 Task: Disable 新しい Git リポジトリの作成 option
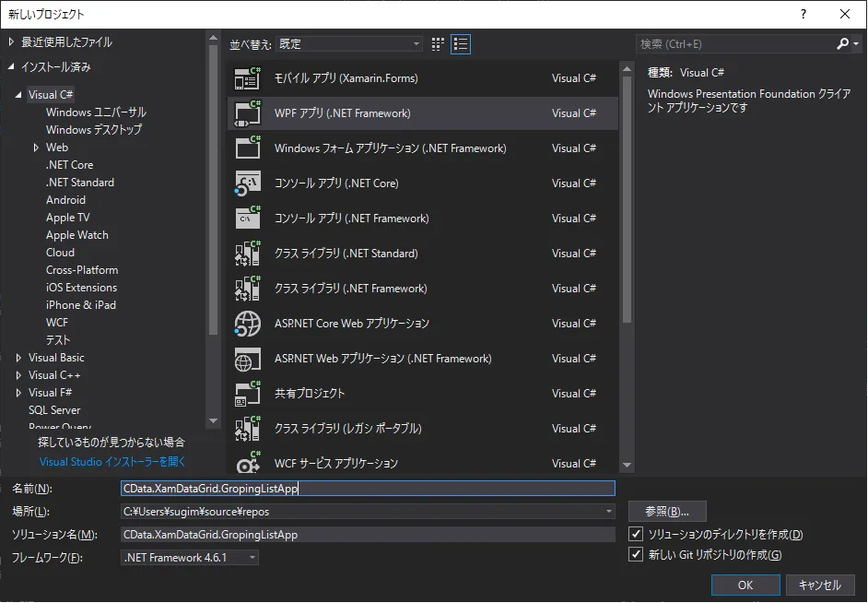point(635,554)
